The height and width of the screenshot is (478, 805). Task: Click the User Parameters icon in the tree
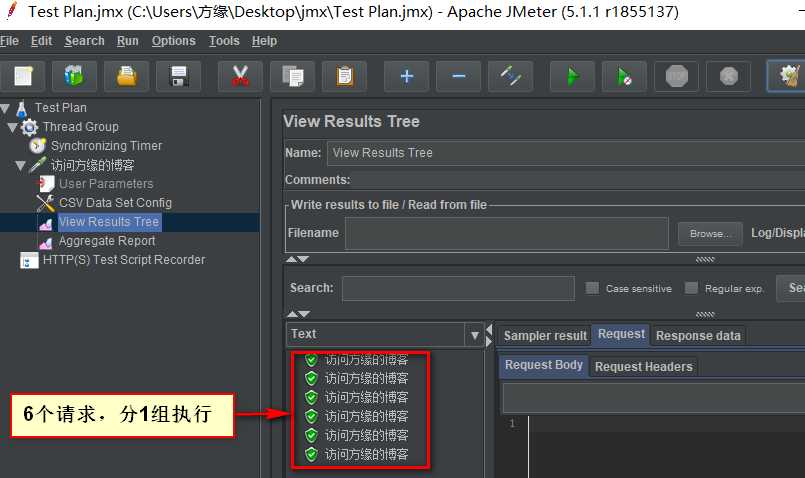pos(46,184)
